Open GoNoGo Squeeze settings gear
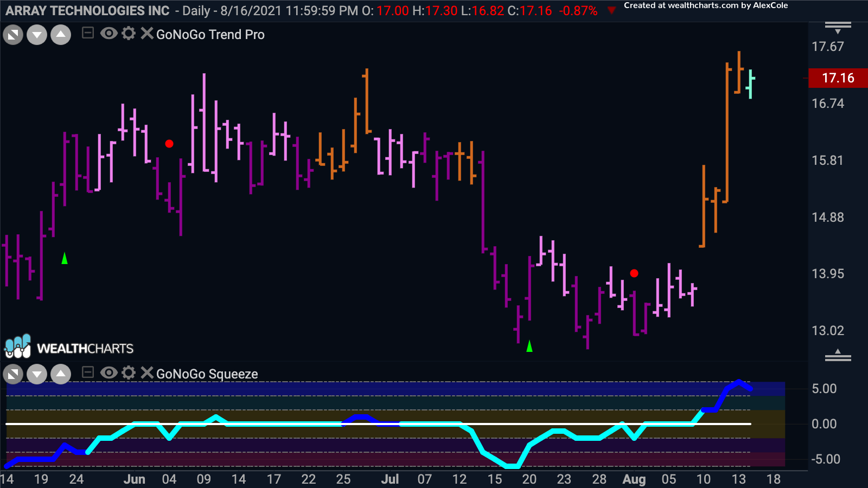 coord(129,373)
